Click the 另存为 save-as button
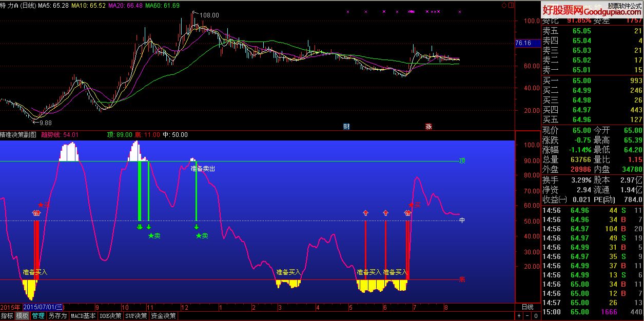 pyautogui.click(x=57, y=316)
